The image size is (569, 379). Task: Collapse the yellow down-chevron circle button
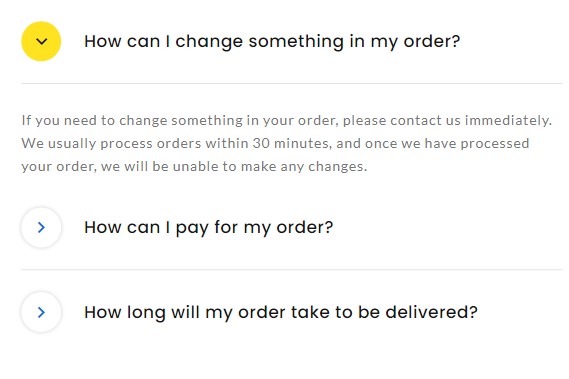click(x=41, y=41)
